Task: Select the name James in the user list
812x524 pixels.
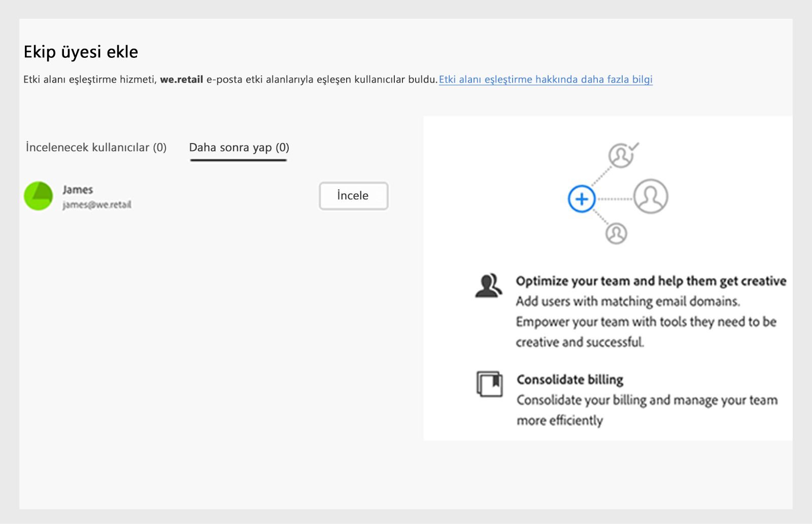Action: 78,190
